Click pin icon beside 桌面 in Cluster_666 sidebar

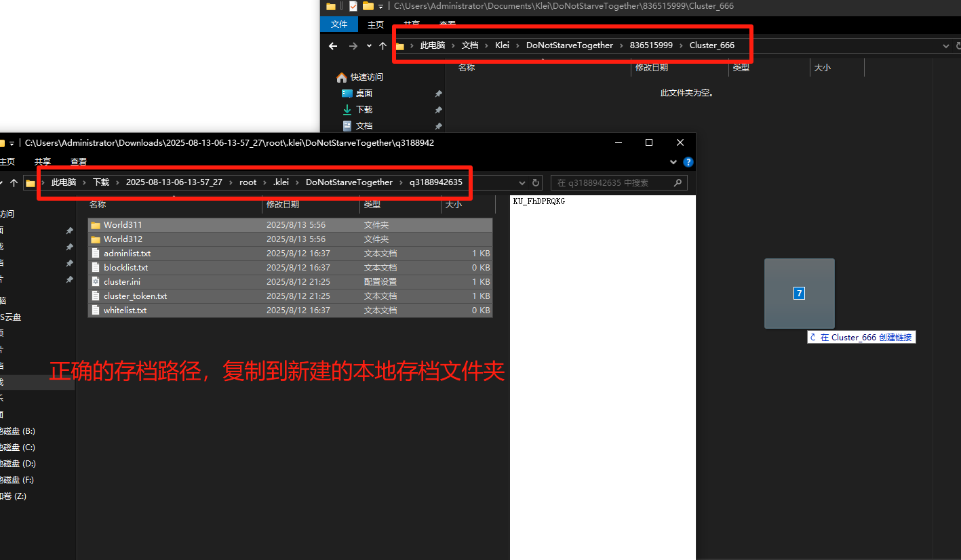coord(438,94)
